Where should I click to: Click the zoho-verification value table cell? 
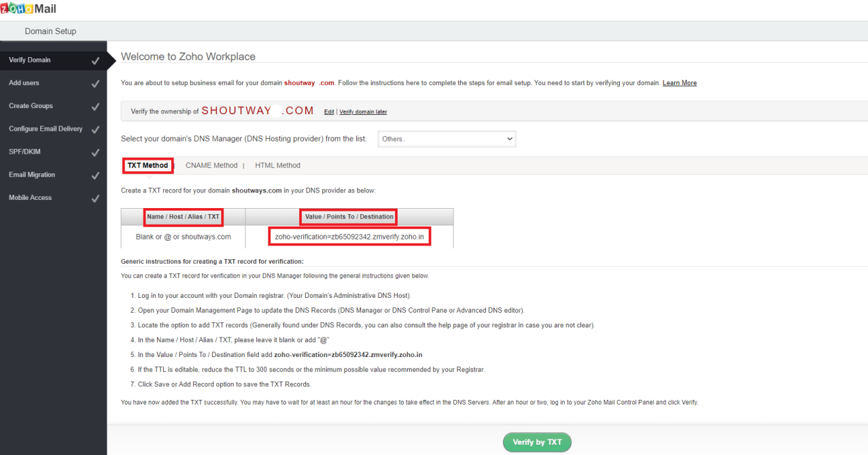click(x=349, y=237)
